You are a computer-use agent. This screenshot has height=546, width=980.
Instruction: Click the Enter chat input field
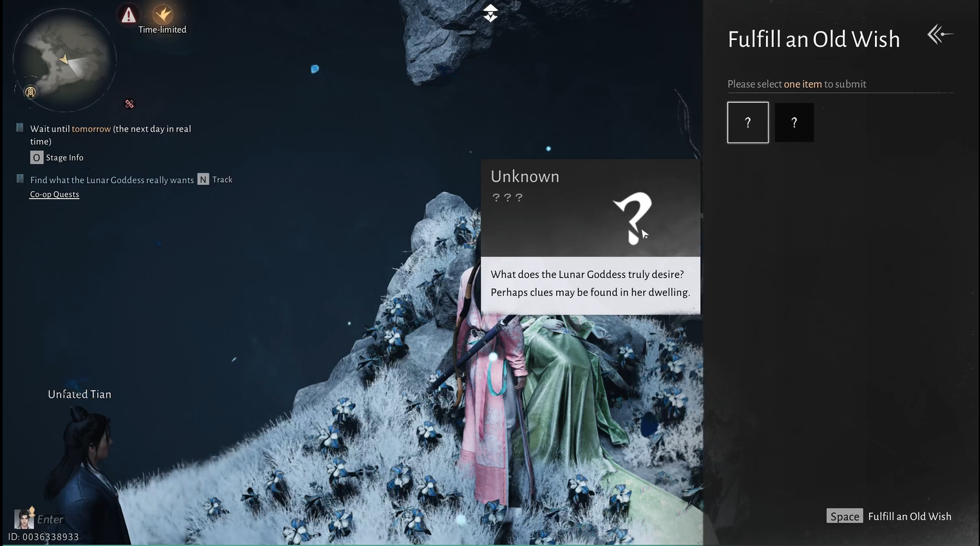[50, 519]
